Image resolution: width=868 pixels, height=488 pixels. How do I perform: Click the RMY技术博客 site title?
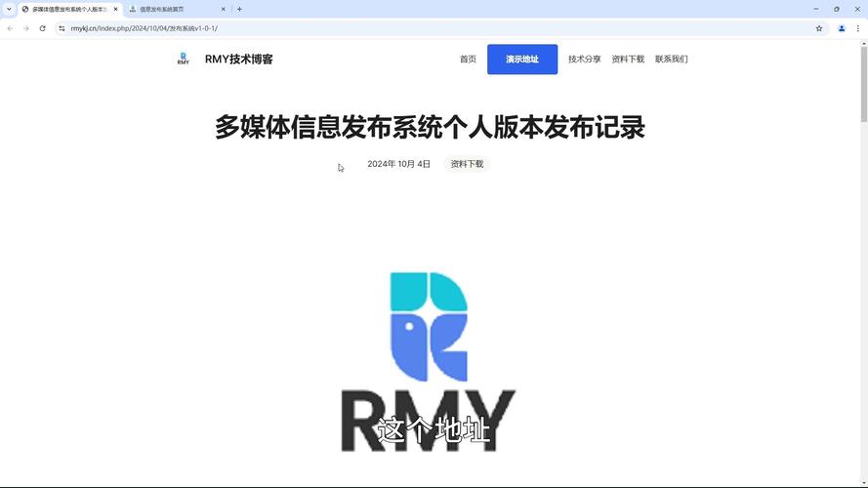pos(238,60)
